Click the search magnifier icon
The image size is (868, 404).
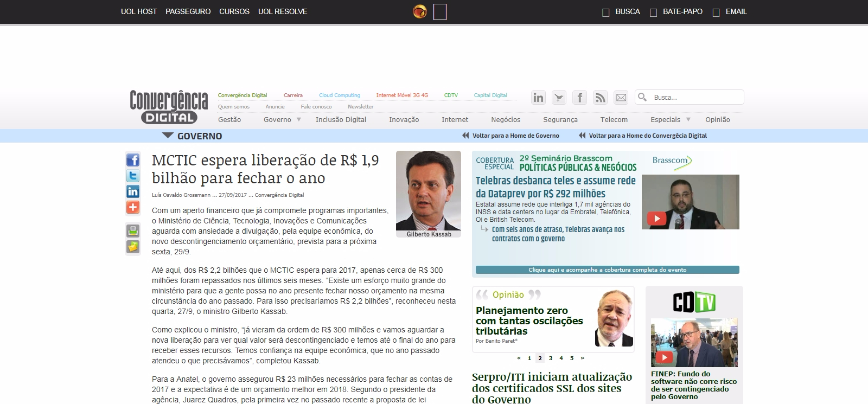pos(642,97)
